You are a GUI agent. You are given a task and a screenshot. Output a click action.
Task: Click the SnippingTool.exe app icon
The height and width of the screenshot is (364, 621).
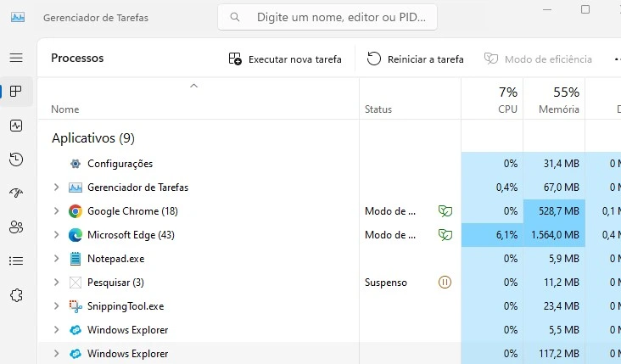(76, 306)
